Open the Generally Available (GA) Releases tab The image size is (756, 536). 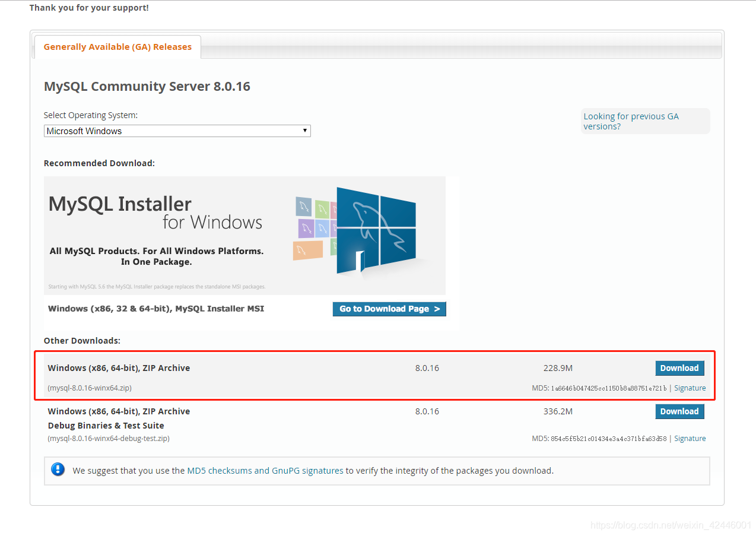point(117,47)
